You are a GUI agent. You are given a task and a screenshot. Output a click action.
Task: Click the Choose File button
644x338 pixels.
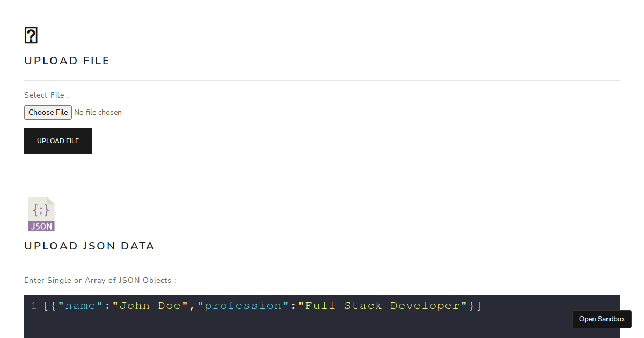click(x=48, y=112)
